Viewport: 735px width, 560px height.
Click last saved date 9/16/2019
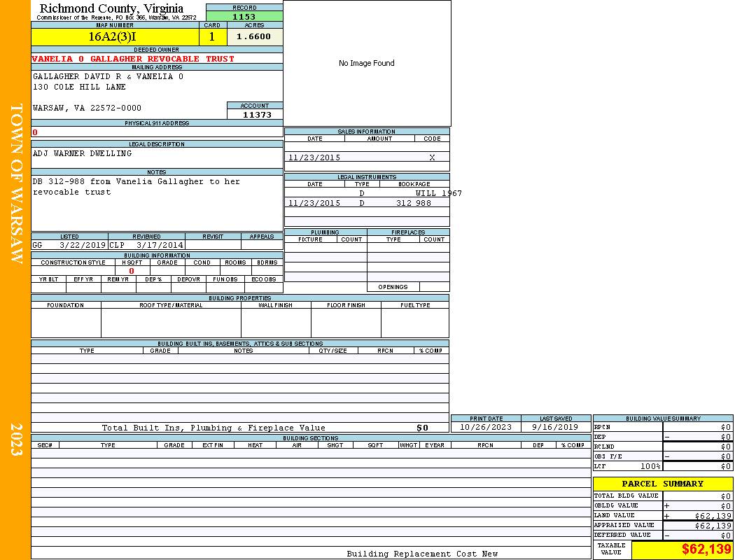point(555,428)
